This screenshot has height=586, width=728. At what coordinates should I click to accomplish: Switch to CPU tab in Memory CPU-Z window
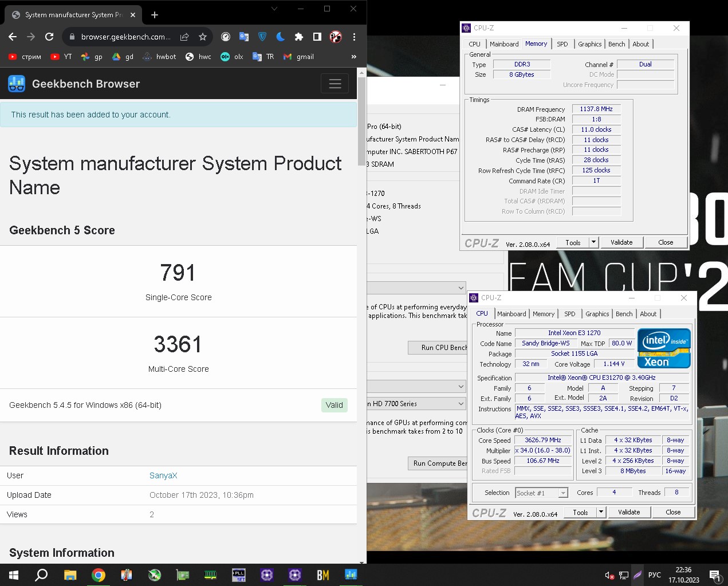point(475,44)
